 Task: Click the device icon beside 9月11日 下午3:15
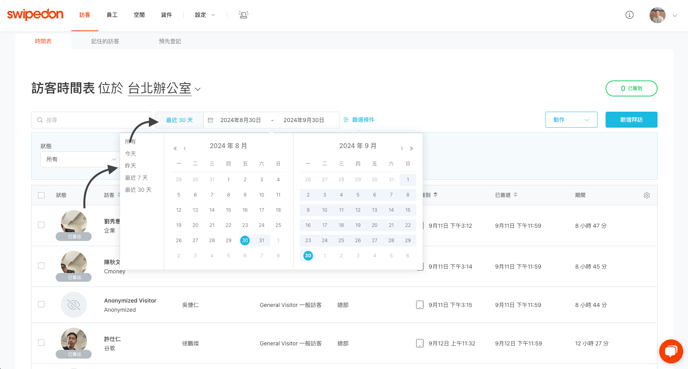click(x=419, y=305)
